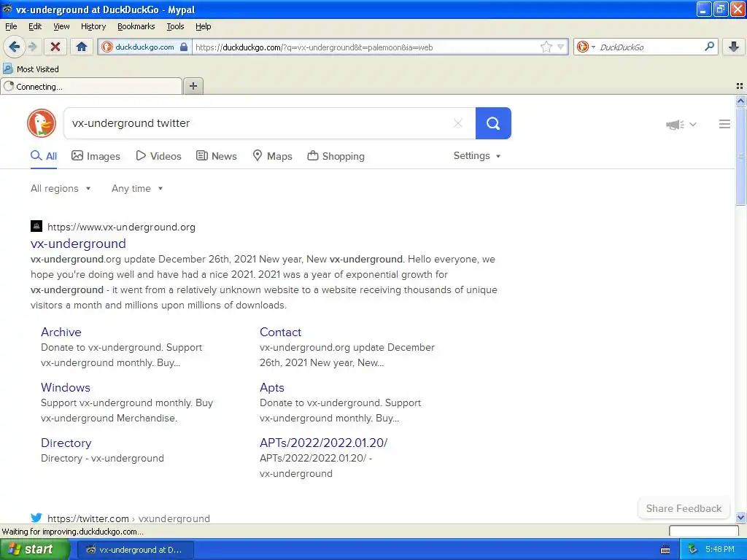Open the APTs/2022/2022.01.20/ sitelink
Viewport: 747px width, 560px height.
pos(323,443)
